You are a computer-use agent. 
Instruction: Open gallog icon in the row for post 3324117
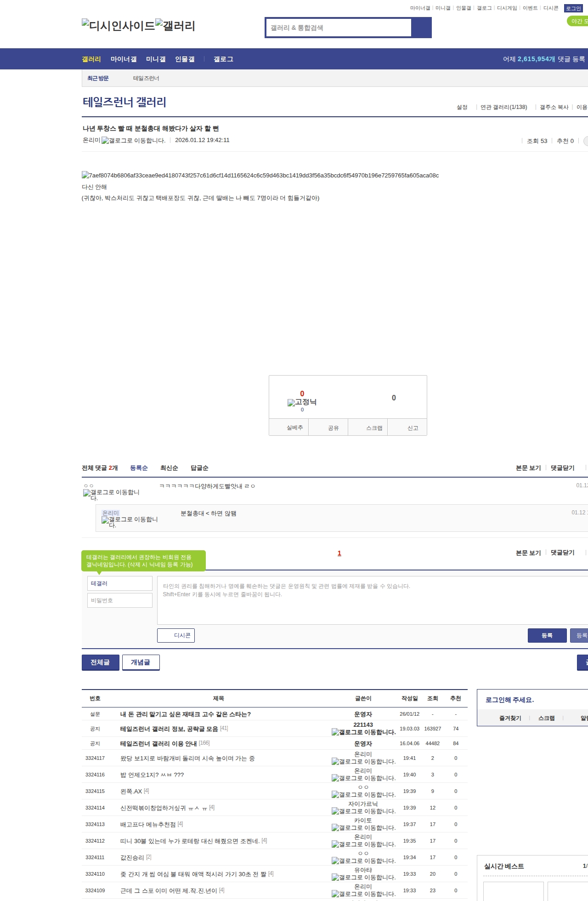click(363, 762)
